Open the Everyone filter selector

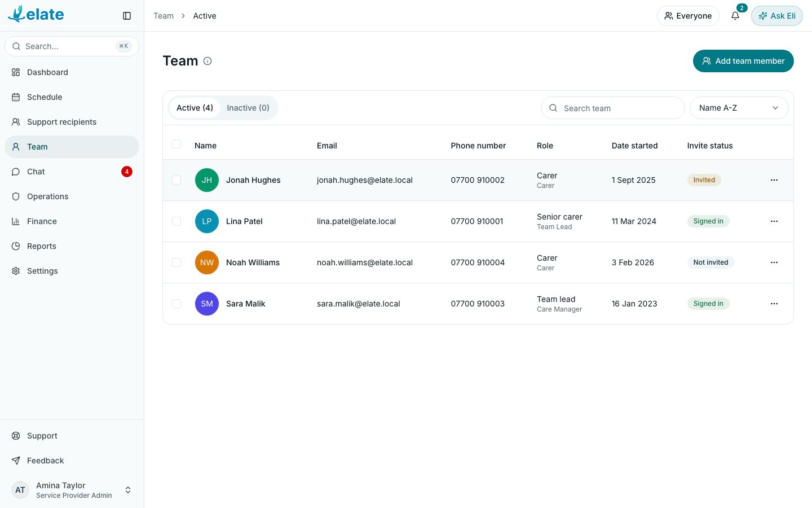point(688,16)
